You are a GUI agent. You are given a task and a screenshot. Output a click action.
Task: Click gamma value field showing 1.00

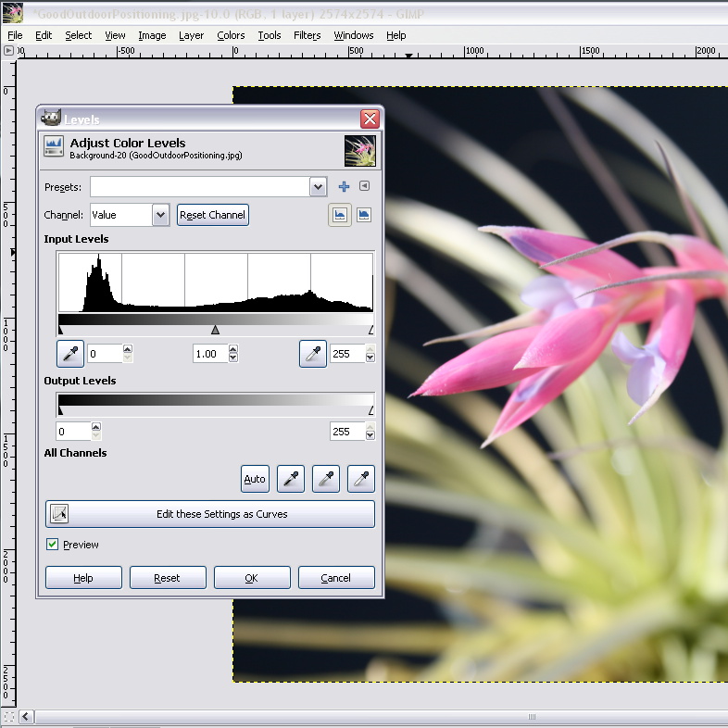tap(210, 353)
